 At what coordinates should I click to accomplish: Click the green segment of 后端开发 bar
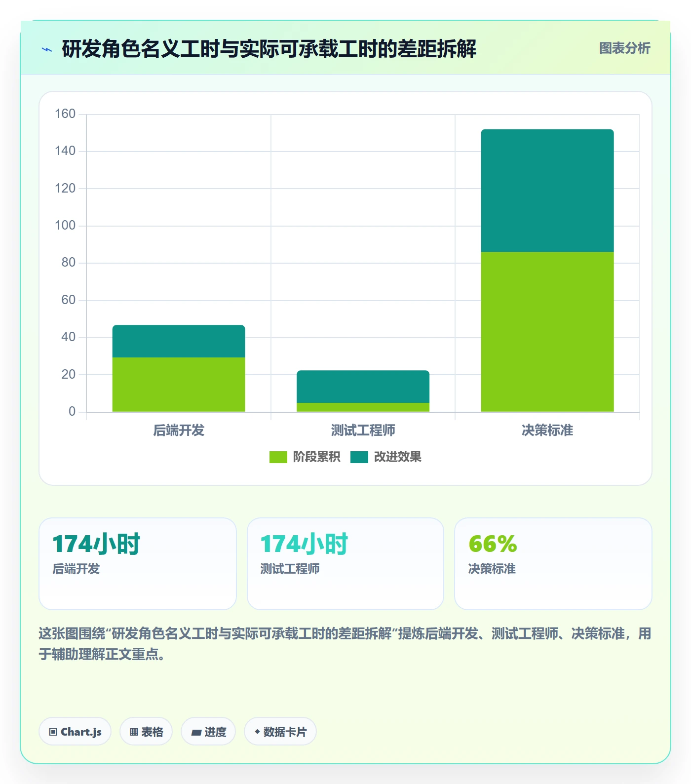[179, 385]
